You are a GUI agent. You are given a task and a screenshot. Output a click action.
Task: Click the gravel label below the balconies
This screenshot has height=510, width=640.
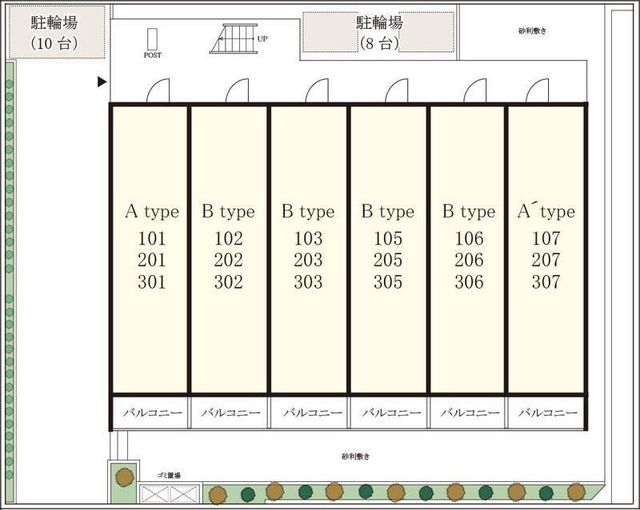[355, 457]
